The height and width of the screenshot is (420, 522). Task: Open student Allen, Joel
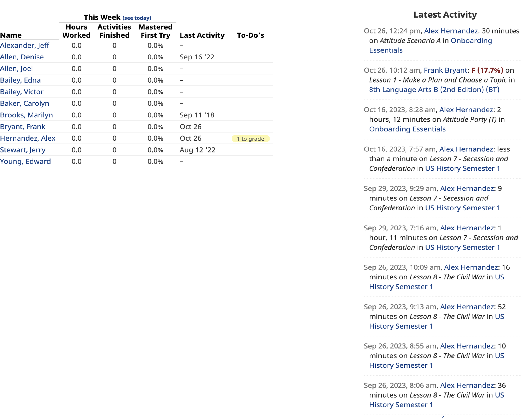coord(16,69)
